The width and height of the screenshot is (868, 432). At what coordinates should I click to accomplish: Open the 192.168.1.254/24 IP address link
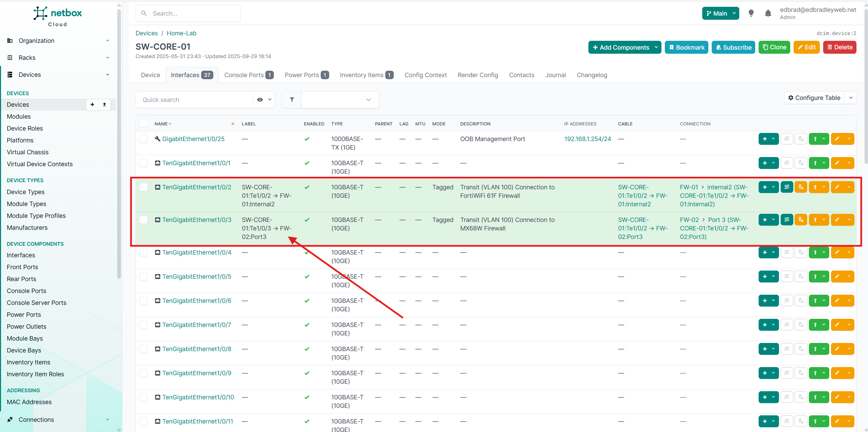tap(587, 139)
